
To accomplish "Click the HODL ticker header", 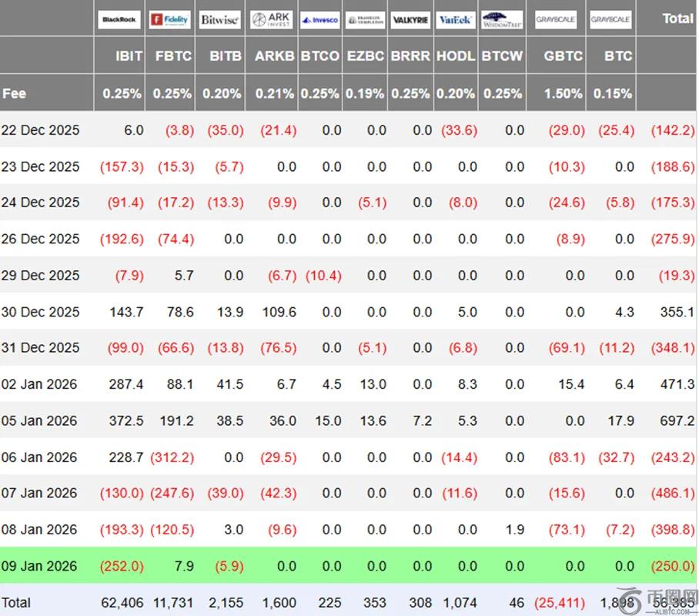I will [x=456, y=56].
